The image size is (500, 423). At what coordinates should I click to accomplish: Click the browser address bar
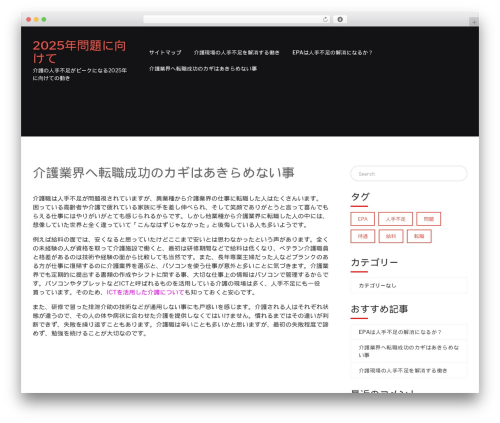coord(237,19)
